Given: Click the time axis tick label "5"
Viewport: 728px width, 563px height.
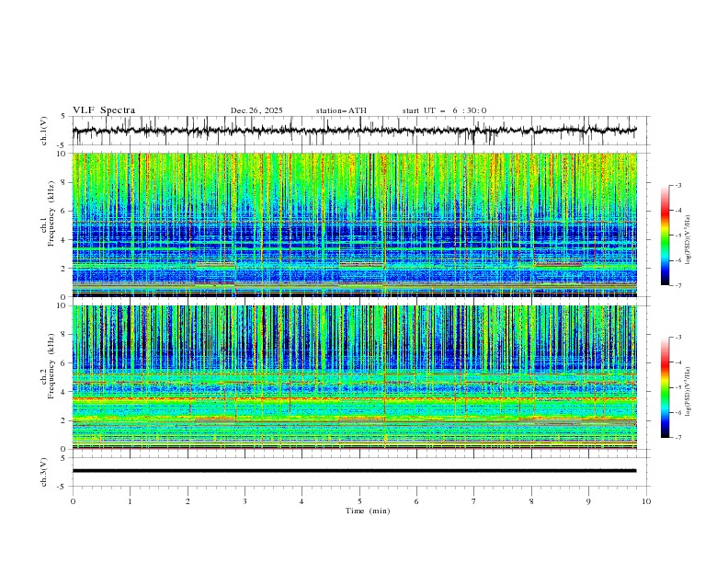Looking at the screenshot, I should click(359, 501).
